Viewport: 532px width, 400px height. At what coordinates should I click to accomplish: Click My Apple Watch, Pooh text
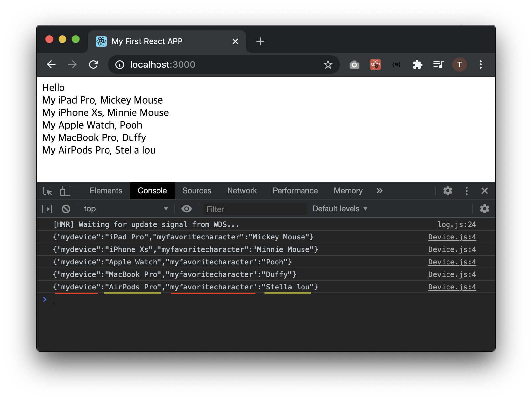92,125
